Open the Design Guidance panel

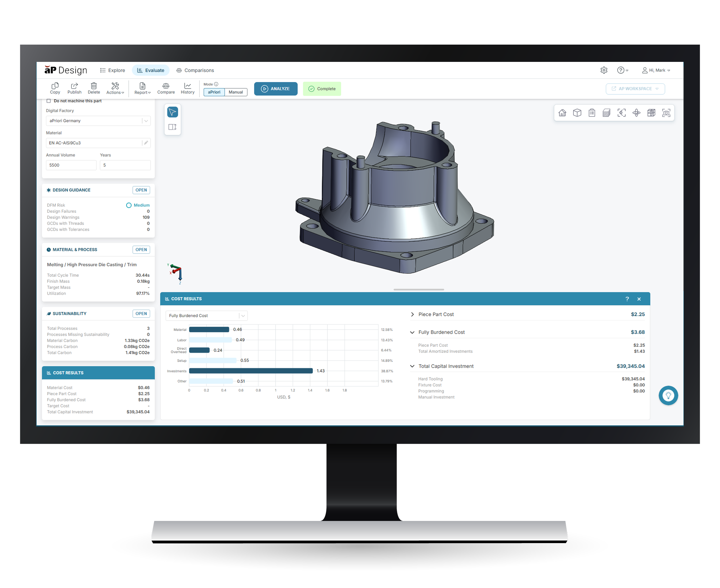pyautogui.click(x=141, y=190)
